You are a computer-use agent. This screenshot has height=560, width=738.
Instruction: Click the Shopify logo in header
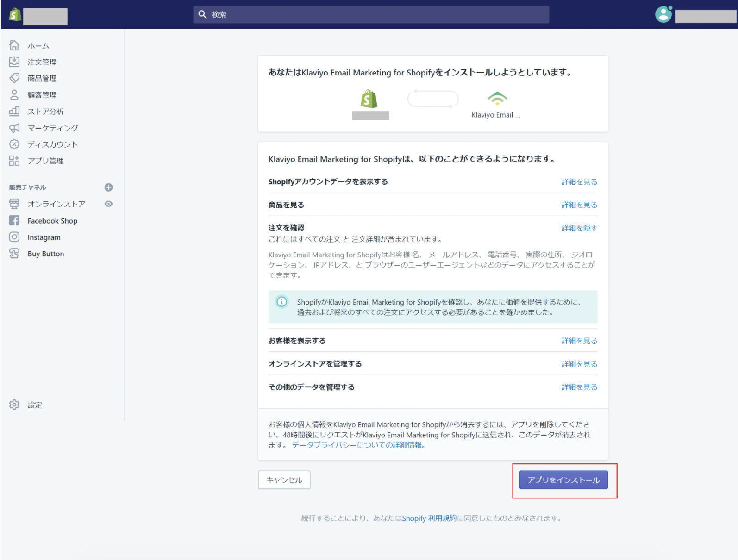(x=15, y=15)
